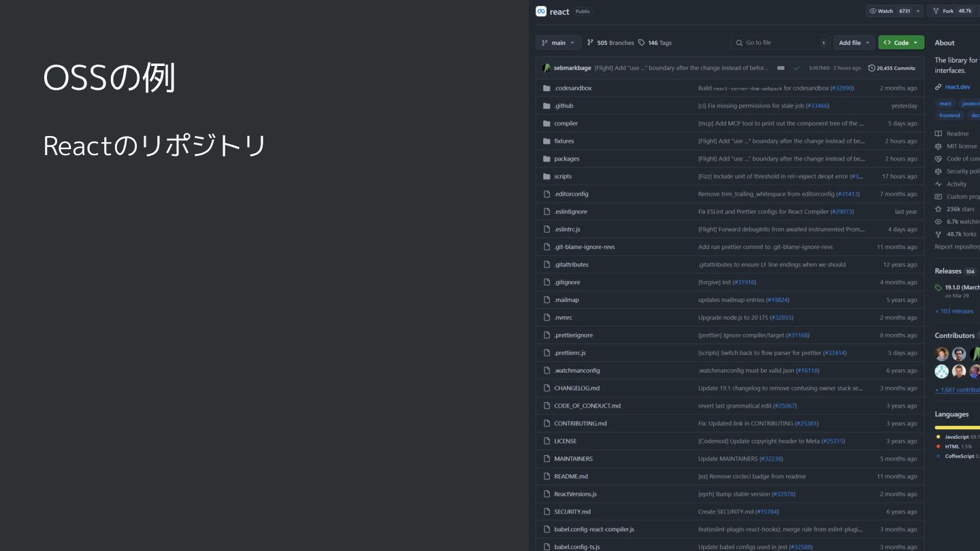This screenshot has height=551, width=980.
Task: Click the commit history clock icon
Action: pos(872,68)
